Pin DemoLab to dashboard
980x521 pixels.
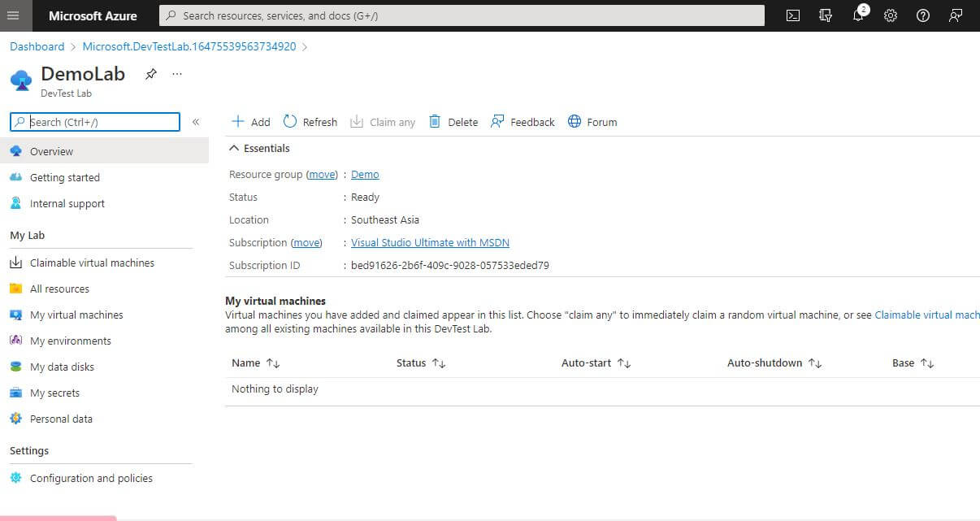(150, 74)
